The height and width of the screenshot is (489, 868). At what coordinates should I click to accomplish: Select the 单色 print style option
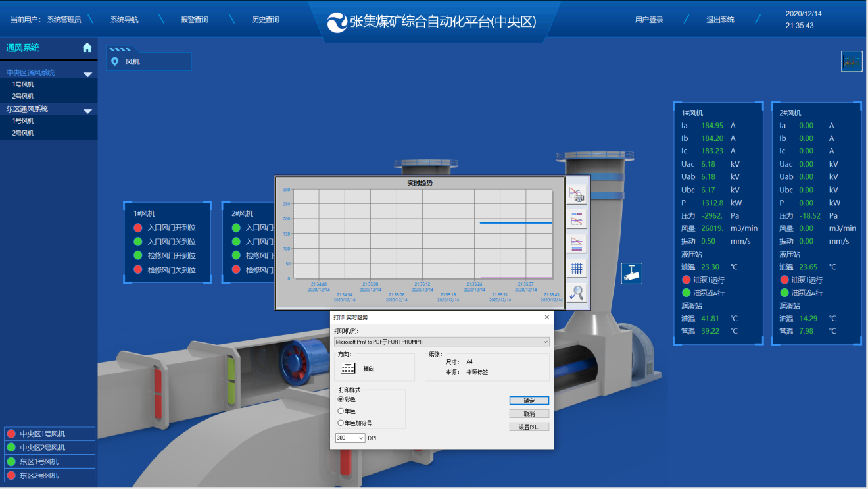pos(341,411)
